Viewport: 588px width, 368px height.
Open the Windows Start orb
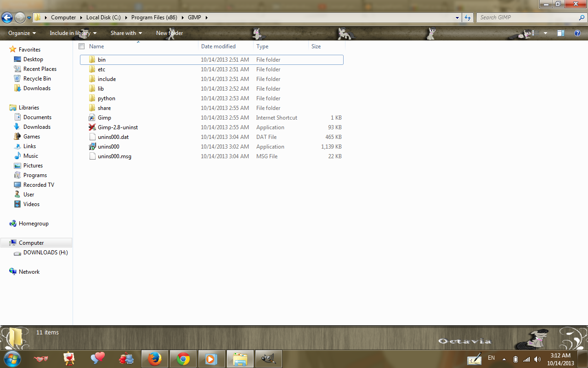(12, 359)
